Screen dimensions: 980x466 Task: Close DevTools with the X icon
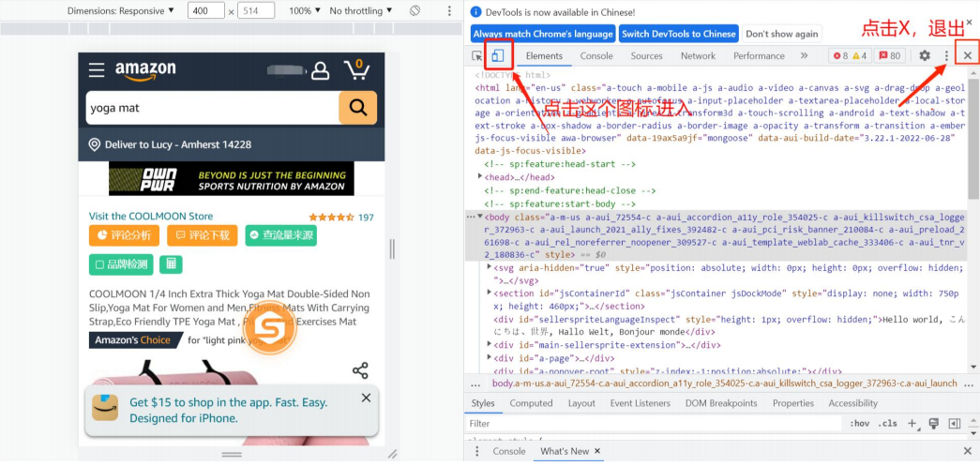(x=968, y=55)
